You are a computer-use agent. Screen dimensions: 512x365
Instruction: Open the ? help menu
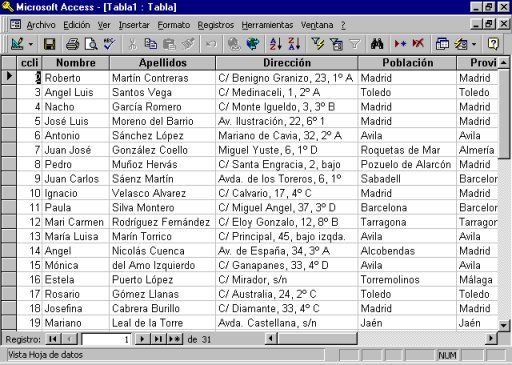pyautogui.click(x=343, y=25)
